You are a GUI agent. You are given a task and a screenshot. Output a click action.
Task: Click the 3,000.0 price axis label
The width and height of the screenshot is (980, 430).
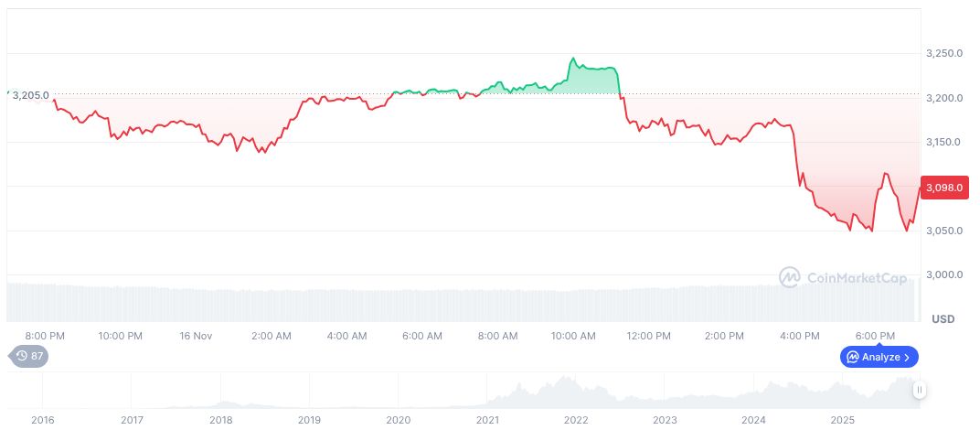(944, 274)
